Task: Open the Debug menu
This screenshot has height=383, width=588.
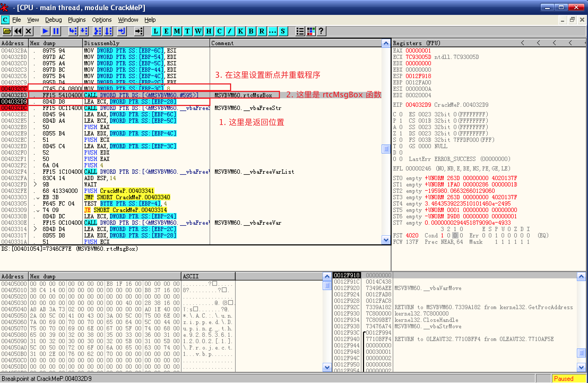Action: 53,20
